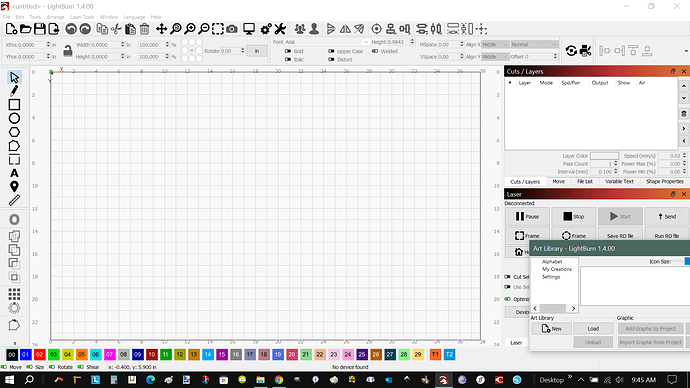Increase the XPos spinner value
The height and width of the screenshot is (388, 690).
pos(48,43)
